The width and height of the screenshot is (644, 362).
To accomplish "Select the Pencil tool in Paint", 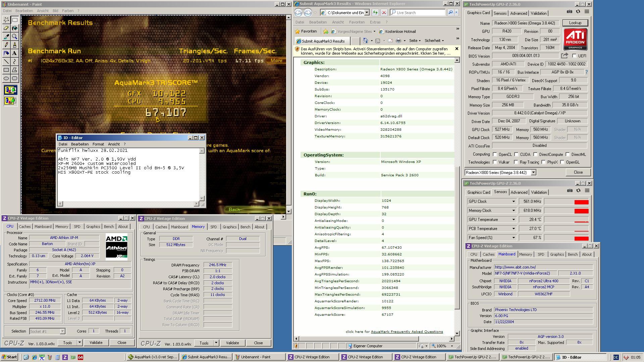I will [x=6, y=45].
